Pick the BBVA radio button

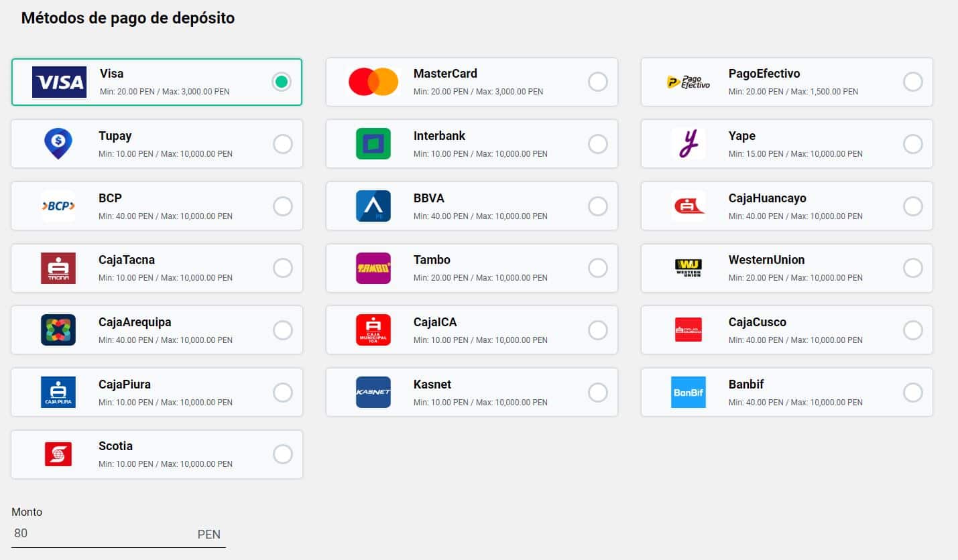[x=598, y=206]
